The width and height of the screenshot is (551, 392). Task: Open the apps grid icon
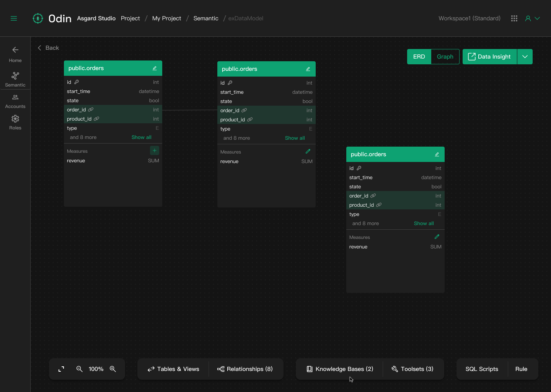(x=514, y=18)
